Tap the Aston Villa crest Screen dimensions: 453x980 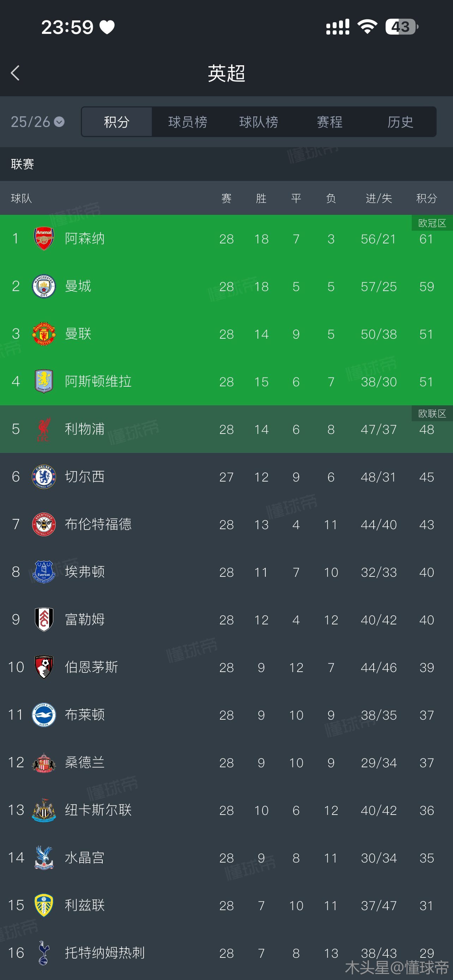point(44,381)
